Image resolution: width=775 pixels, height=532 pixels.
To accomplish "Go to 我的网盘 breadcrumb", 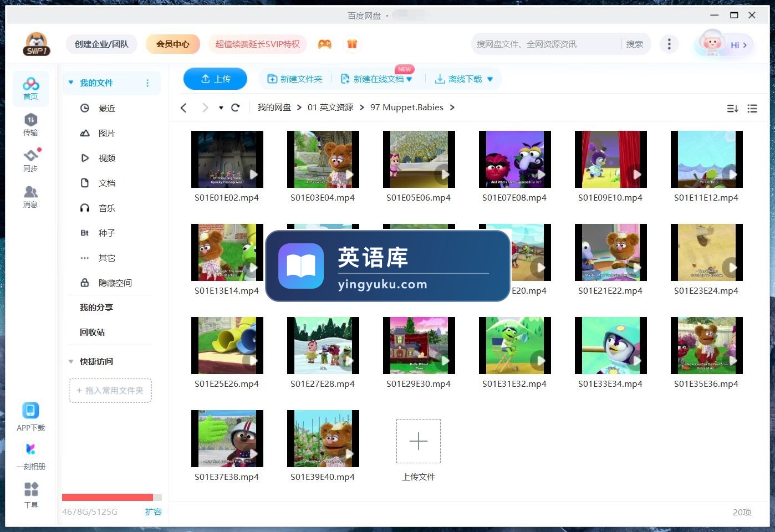I will pyautogui.click(x=274, y=108).
